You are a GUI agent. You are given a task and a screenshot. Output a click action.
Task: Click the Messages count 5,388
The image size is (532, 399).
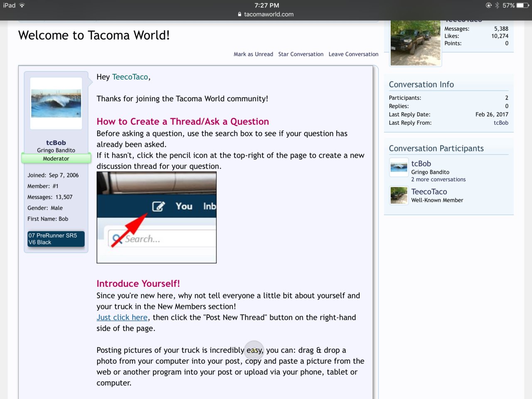[x=501, y=29]
